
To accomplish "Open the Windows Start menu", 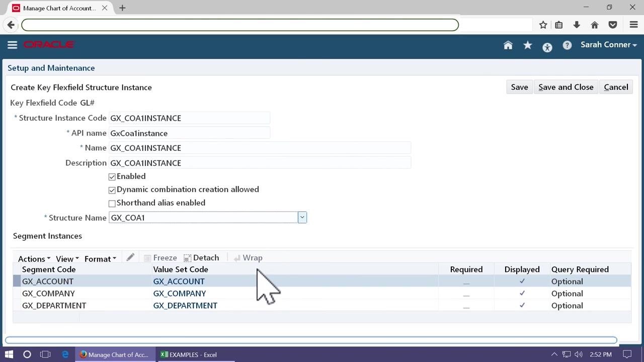I will [x=9, y=354].
